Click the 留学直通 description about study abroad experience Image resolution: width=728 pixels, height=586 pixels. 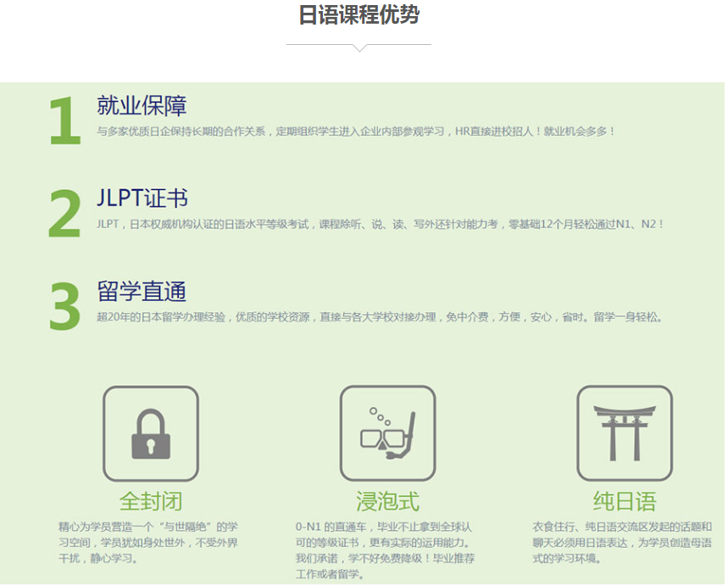pyautogui.click(x=379, y=317)
